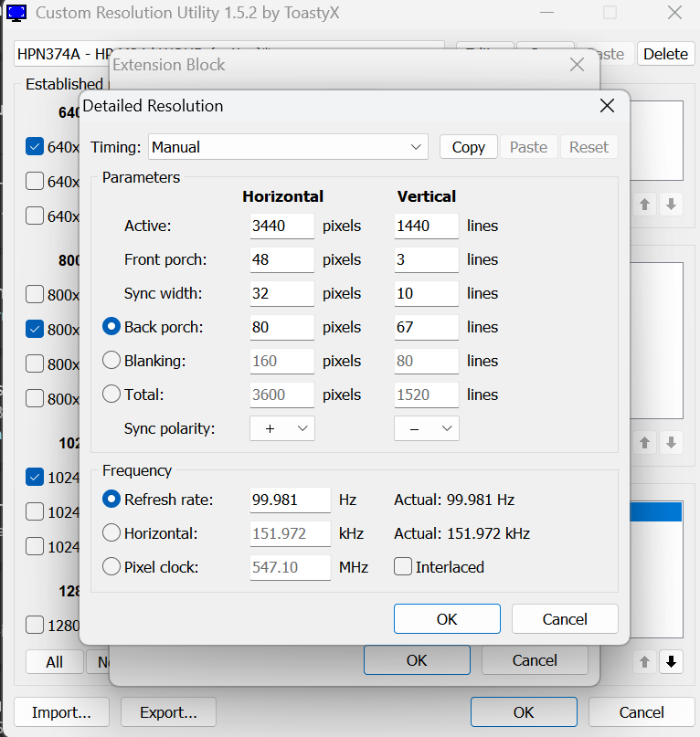Enable the Interlaced checkbox
Image resolution: width=700 pixels, height=737 pixels.
point(403,567)
